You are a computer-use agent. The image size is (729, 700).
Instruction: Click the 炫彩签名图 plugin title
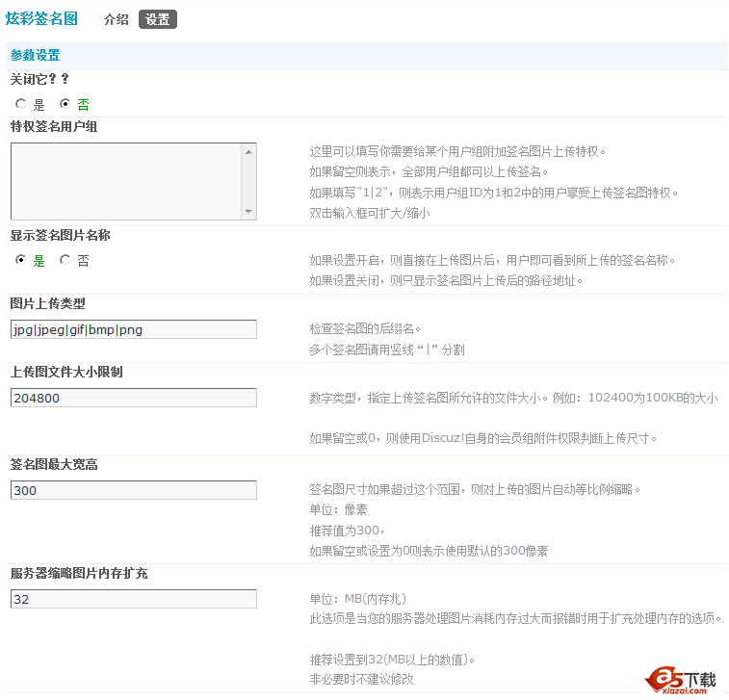[41, 18]
